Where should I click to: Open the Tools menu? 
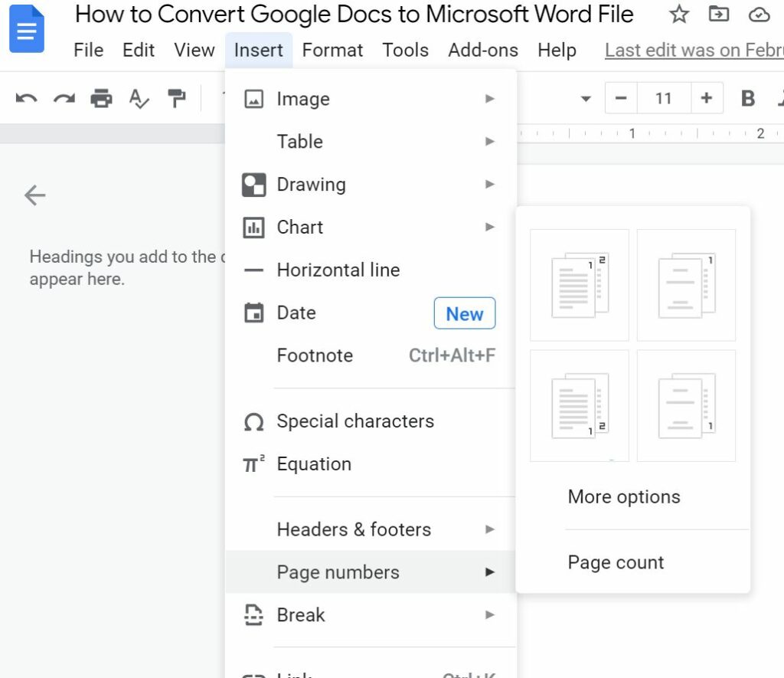coord(406,50)
